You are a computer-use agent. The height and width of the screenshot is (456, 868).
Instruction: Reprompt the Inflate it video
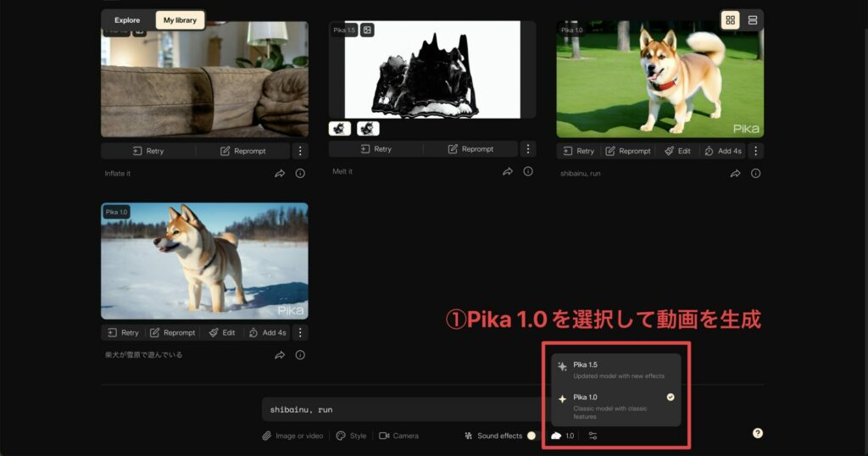(243, 151)
